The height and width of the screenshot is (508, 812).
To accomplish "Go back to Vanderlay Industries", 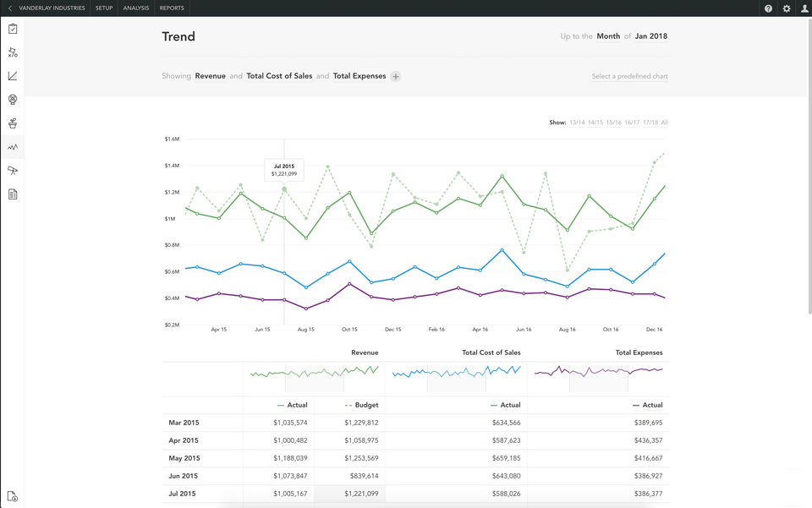I will 47,8.
